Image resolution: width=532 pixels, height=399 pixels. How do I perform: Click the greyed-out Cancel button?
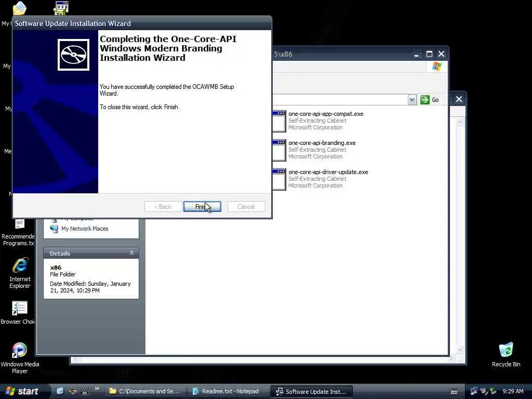click(246, 207)
